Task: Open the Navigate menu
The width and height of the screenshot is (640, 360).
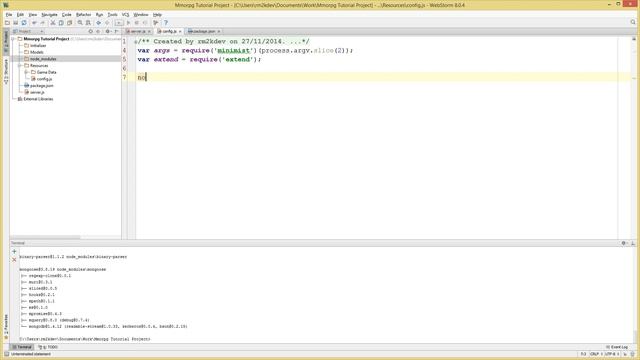Action: point(49,15)
